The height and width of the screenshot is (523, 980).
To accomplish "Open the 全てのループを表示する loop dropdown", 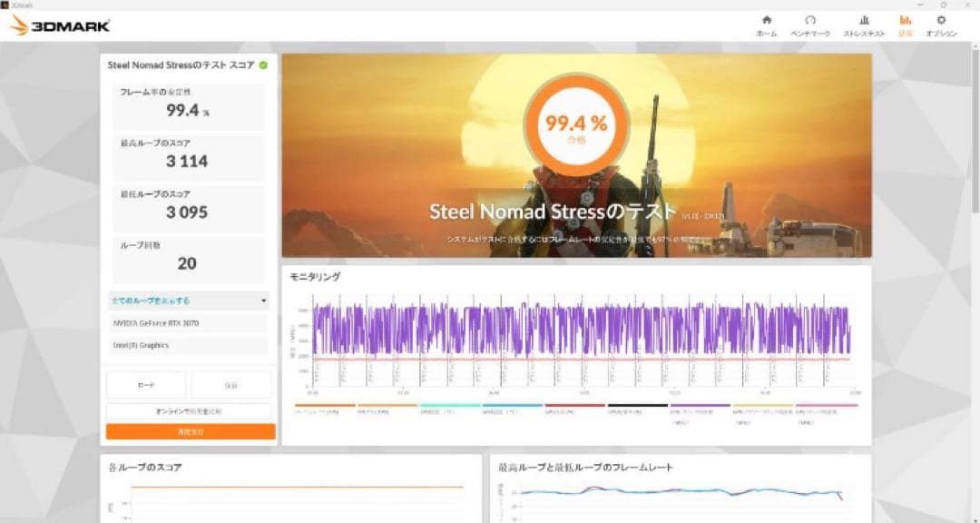I will pos(188,300).
